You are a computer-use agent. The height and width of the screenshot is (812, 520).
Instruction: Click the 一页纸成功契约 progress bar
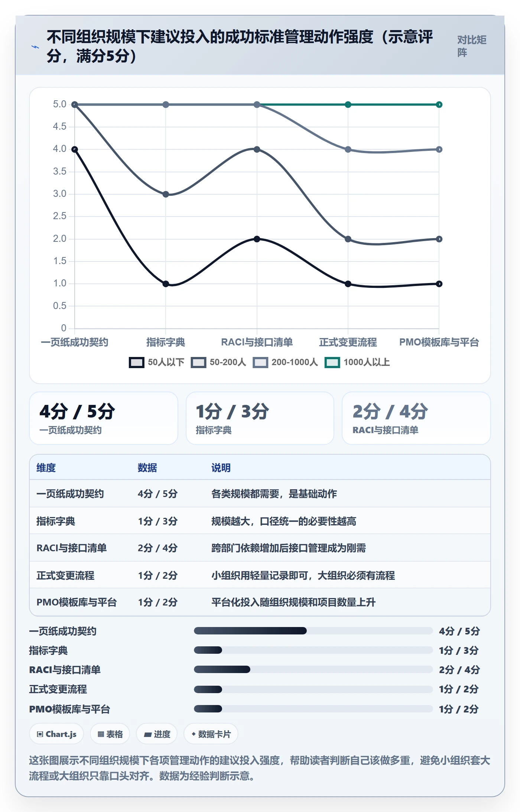click(x=313, y=631)
